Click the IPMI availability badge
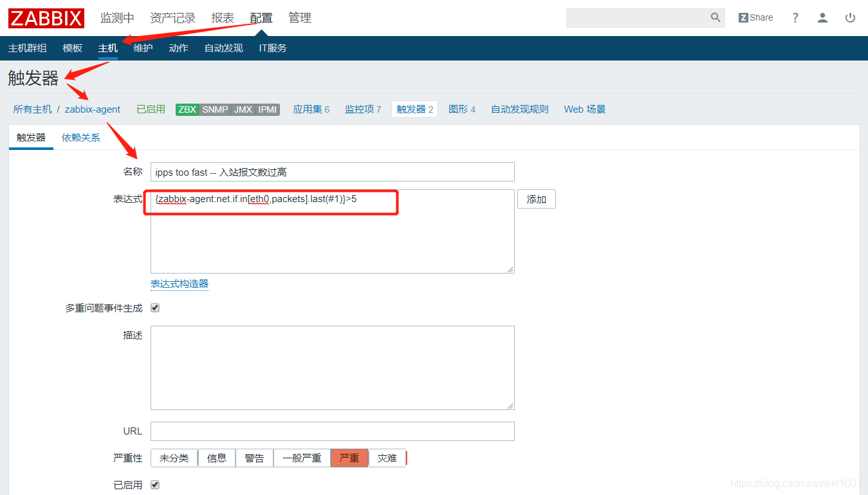868x495 pixels. pos(268,109)
